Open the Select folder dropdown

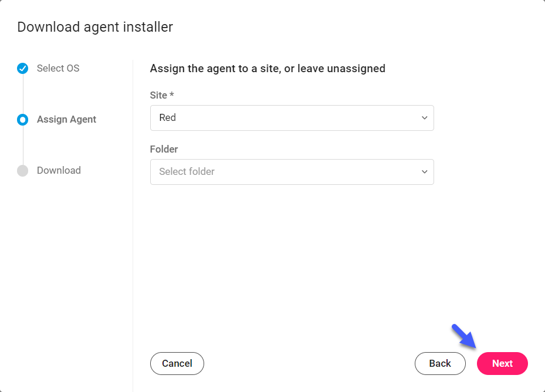coord(292,171)
